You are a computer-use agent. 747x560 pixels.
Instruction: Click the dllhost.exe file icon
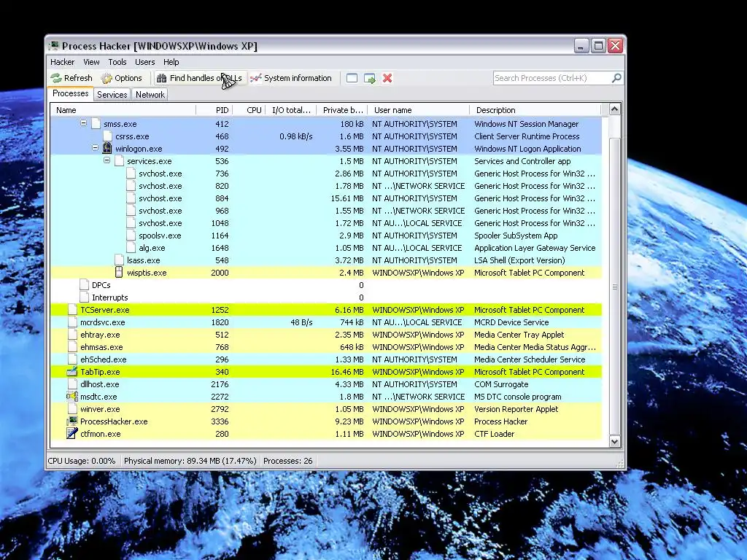tap(72, 384)
